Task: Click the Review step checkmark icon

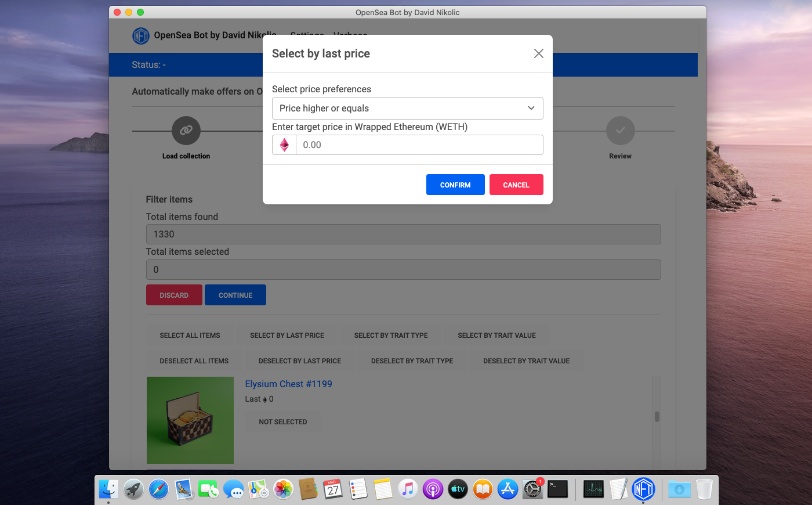Action: 620,131
